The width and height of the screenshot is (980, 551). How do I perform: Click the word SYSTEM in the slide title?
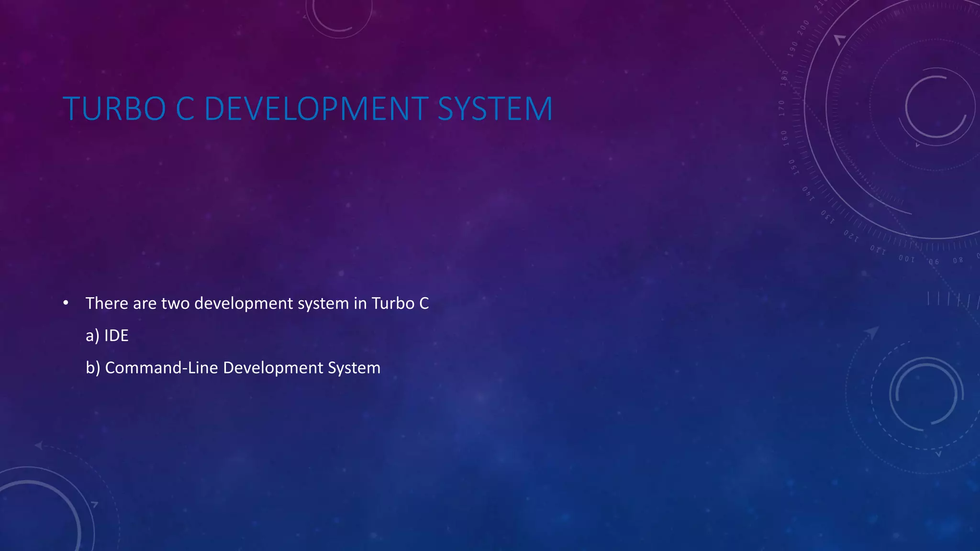pyautogui.click(x=495, y=109)
